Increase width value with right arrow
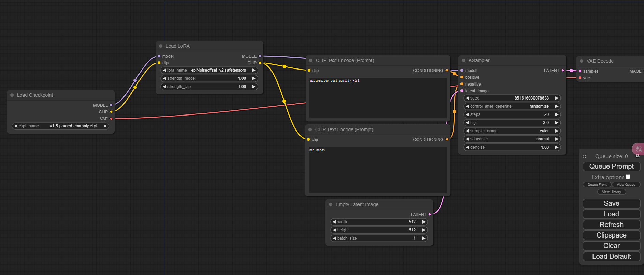 tap(424, 222)
